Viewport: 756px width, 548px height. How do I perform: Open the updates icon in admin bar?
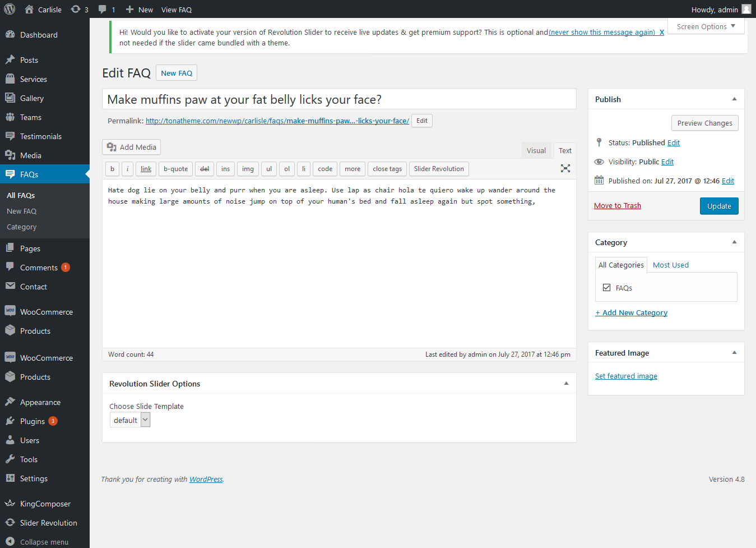pyautogui.click(x=76, y=10)
